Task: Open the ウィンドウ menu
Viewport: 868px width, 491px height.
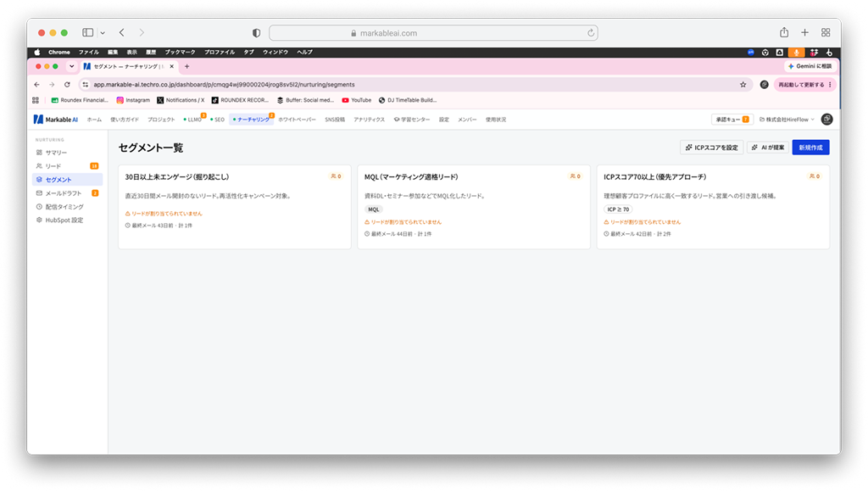Action: 275,52
